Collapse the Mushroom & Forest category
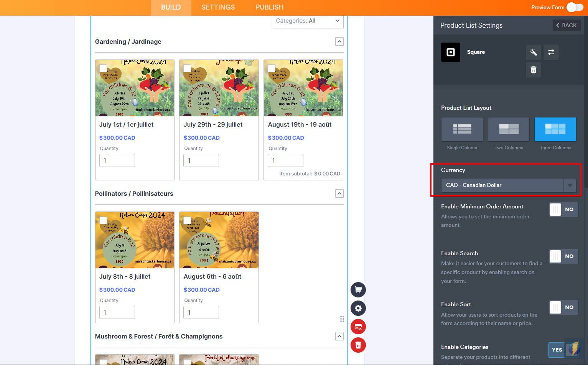The width and height of the screenshot is (588, 365). point(339,336)
